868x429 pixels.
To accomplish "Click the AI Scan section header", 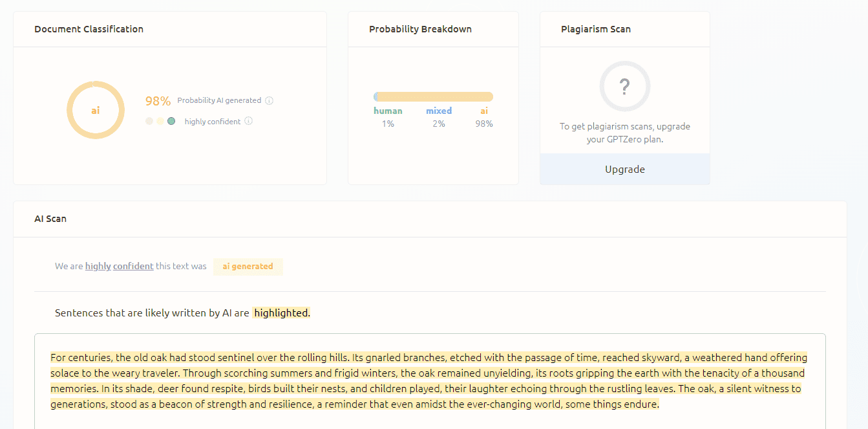I will [50, 219].
